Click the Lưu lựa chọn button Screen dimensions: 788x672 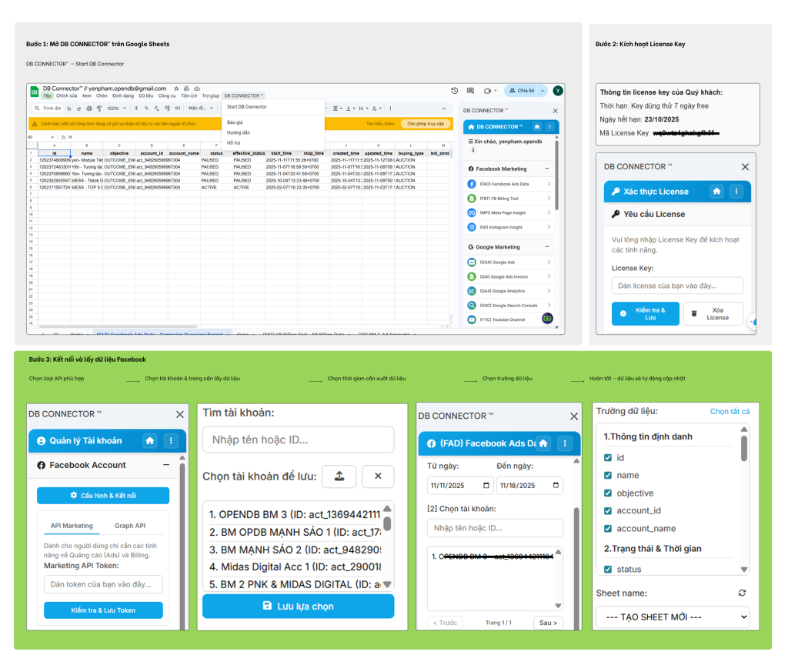pos(298,607)
